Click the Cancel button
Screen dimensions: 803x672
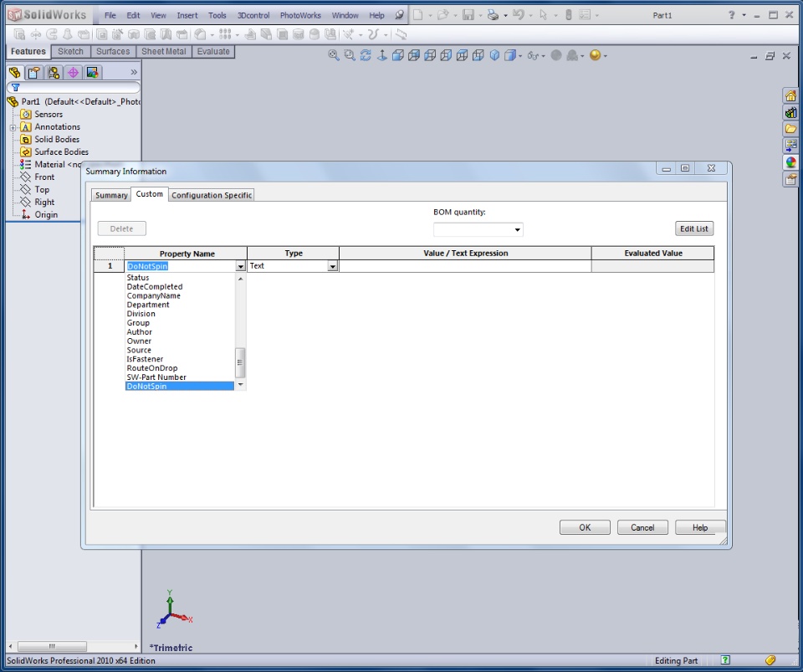click(642, 527)
